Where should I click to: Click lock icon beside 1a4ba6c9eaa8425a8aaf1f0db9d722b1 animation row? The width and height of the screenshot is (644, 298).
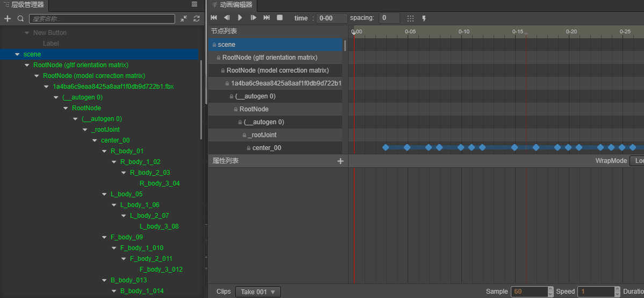227,83
